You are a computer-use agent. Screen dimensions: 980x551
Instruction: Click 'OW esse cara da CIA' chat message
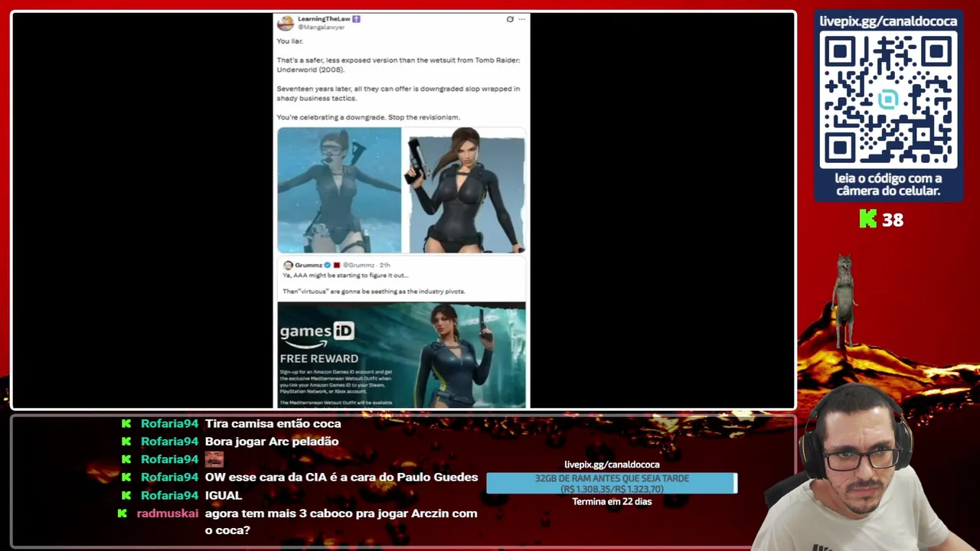341,478
